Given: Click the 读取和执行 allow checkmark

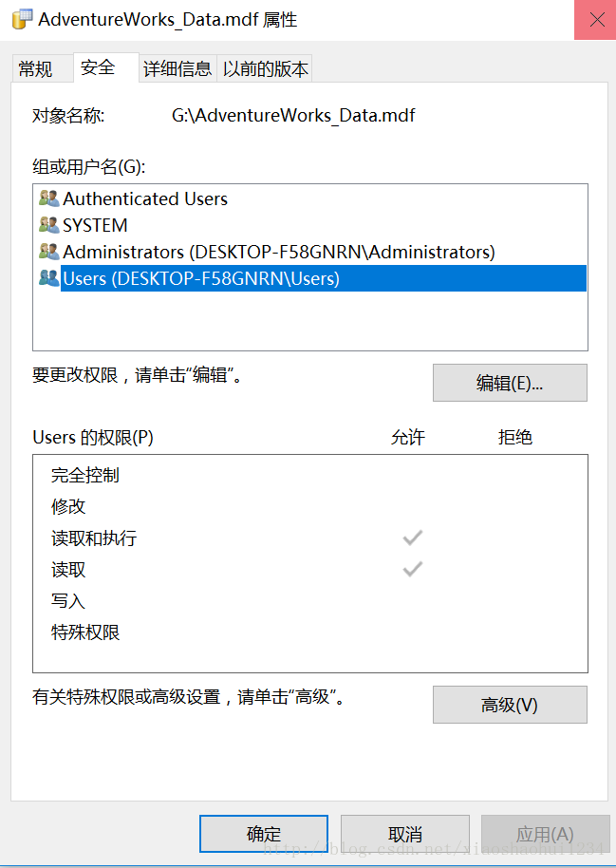Looking at the screenshot, I should [412, 538].
